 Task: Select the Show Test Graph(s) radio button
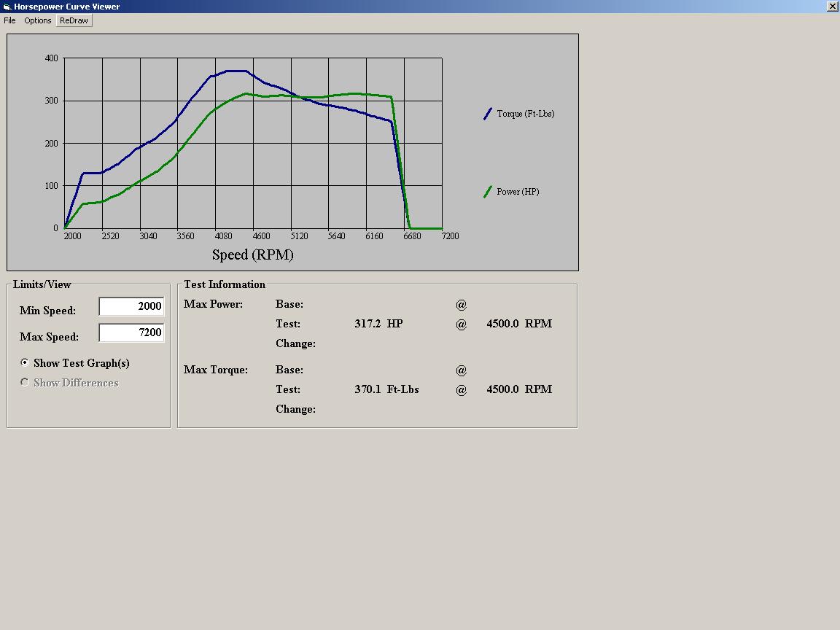tap(25, 362)
